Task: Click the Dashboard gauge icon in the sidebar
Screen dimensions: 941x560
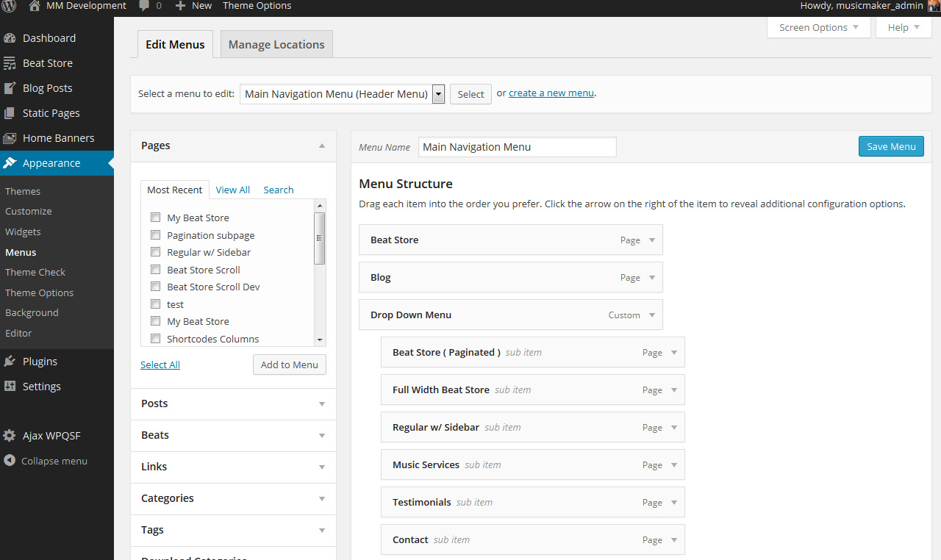Action: [10, 38]
